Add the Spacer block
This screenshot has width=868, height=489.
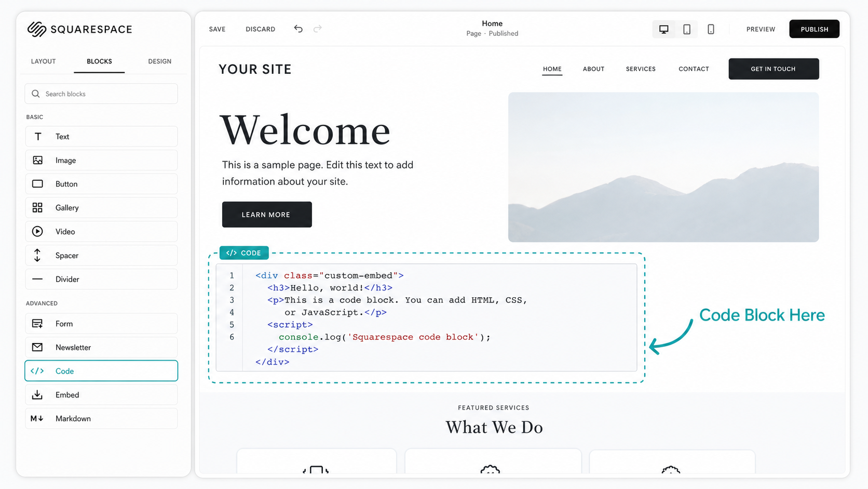(101, 255)
